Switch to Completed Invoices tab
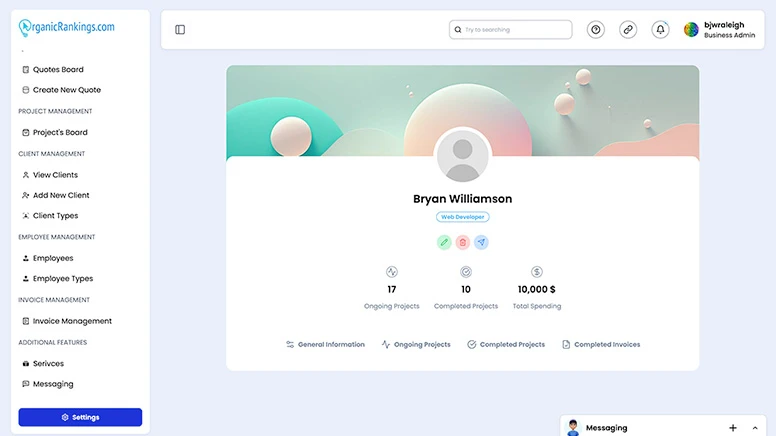This screenshot has height=436, width=776. pyautogui.click(x=601, y=344)
